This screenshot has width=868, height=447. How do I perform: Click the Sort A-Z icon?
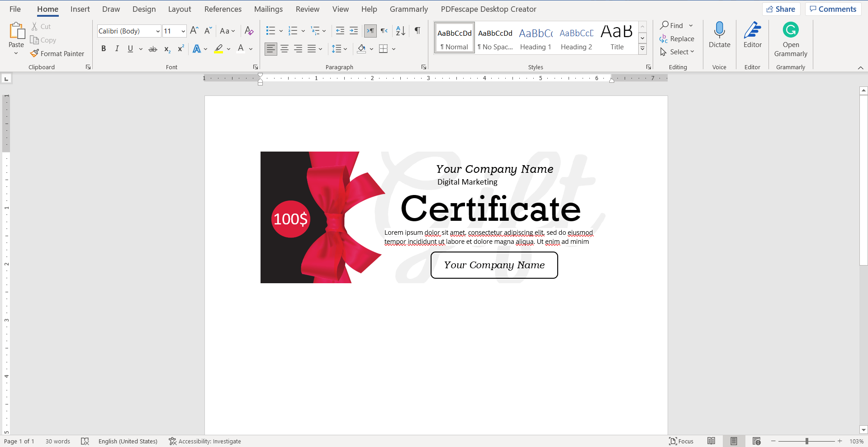click(400, 31)
